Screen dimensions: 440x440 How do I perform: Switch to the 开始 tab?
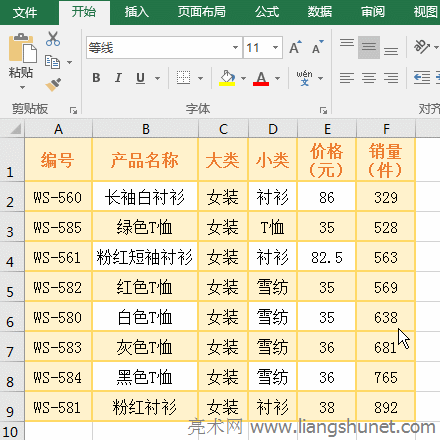(x=84, y=12)
